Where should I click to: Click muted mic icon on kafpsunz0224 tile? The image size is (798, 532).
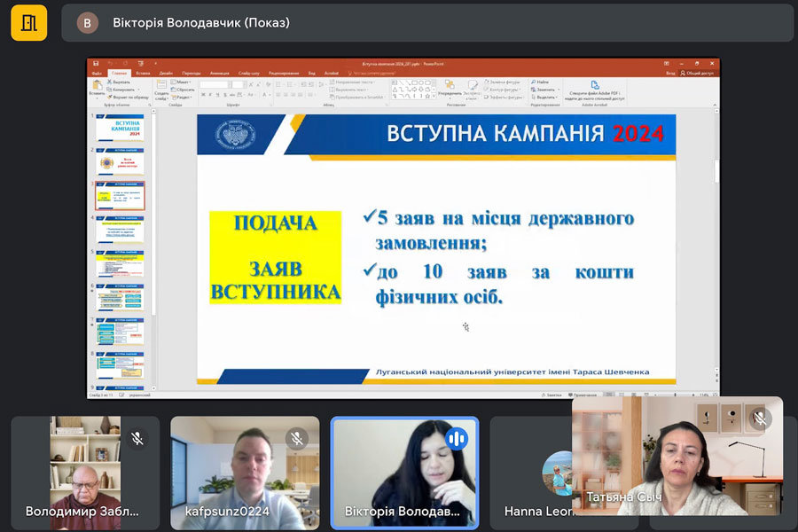(x=297, y=438)
